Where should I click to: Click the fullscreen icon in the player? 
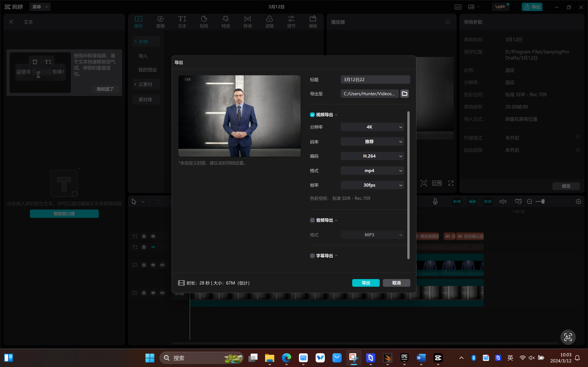click(x=451, y=183)
